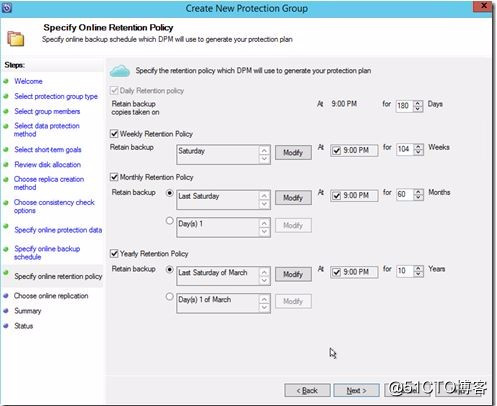Image resolution: width=497 pixels, height=406 pixels.
Task: Click the 10 years retention input field
Action: coord(404,271)
